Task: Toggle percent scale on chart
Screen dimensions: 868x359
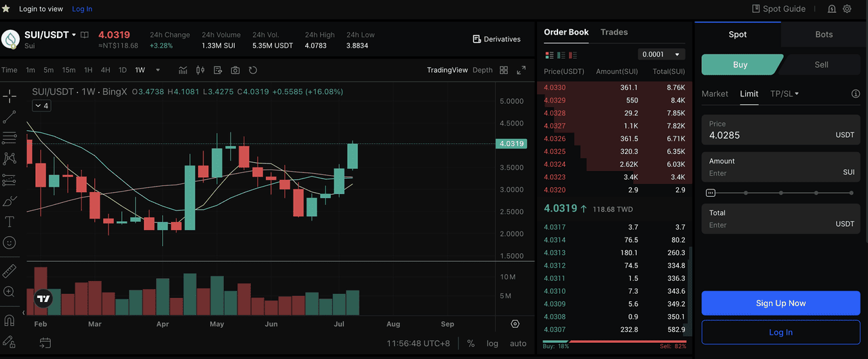Action: [471, 343]
